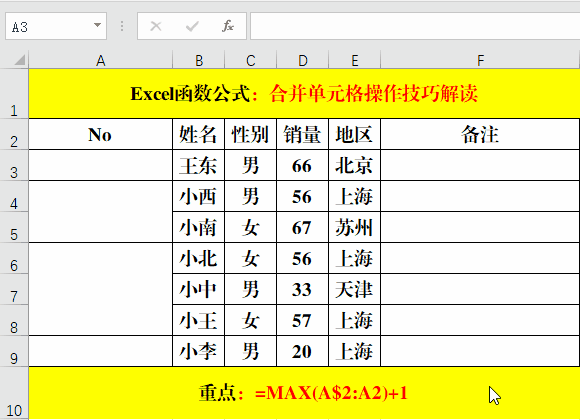The image size is (580, 420).
Task: Select column B header
Action: [x=199, y=60]
